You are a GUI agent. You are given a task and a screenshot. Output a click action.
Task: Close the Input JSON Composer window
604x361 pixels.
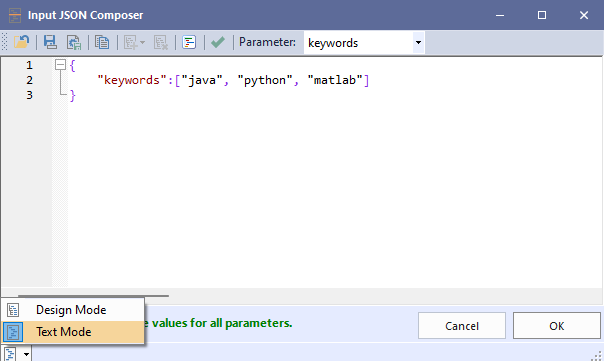pyautogui.click(x=584, y=15)
